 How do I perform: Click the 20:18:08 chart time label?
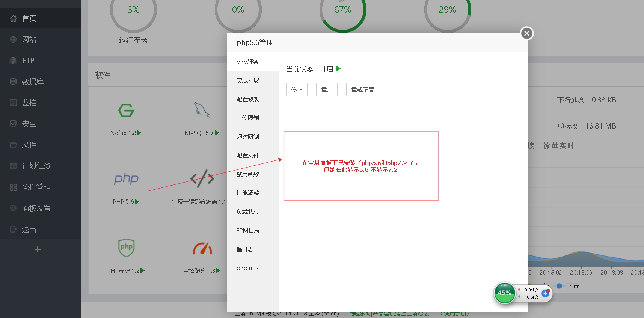click(x=612, y=273)
